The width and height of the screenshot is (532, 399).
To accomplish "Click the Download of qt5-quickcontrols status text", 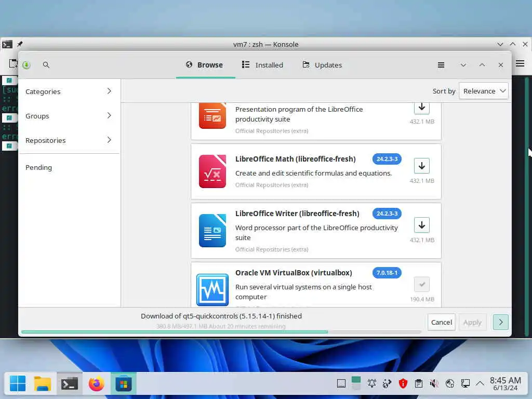I will pyautogui.click(x=221, y=316).
